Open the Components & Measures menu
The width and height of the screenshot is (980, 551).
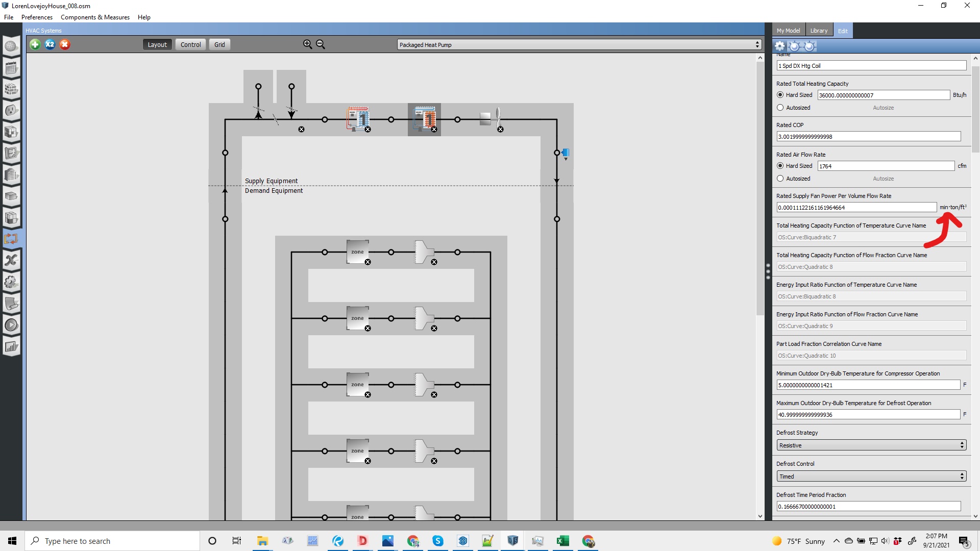(x=95, y=17)
